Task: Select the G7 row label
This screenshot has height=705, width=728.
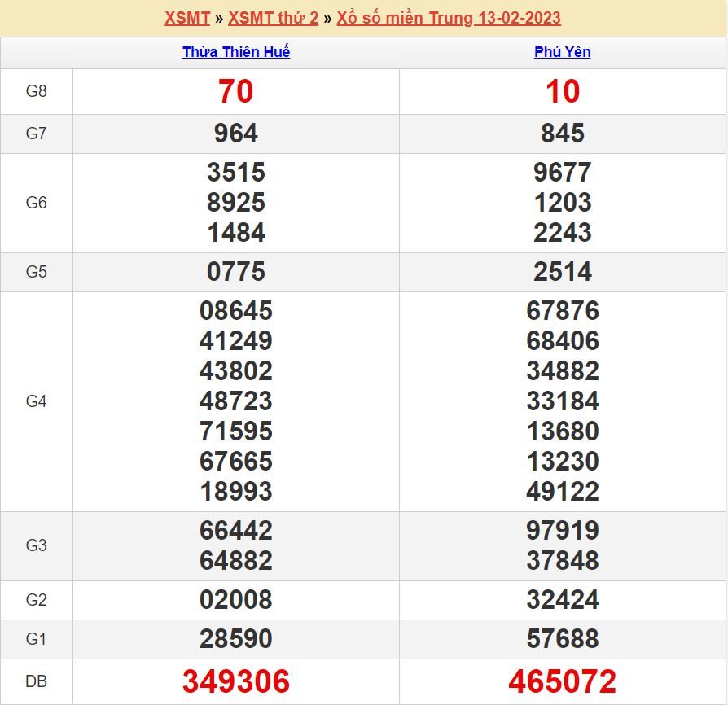Action: tap(36, 134)
